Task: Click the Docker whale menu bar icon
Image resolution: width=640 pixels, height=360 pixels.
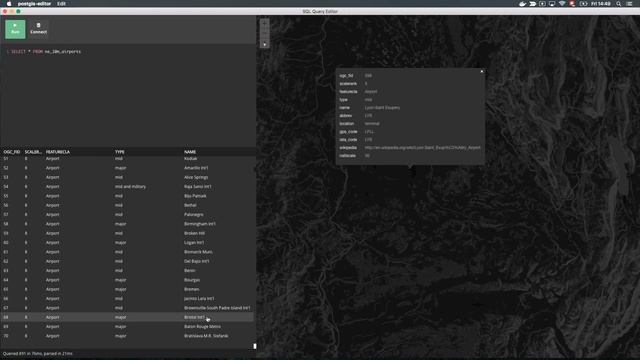Action: pyautogui.click(x=522, y=4)
